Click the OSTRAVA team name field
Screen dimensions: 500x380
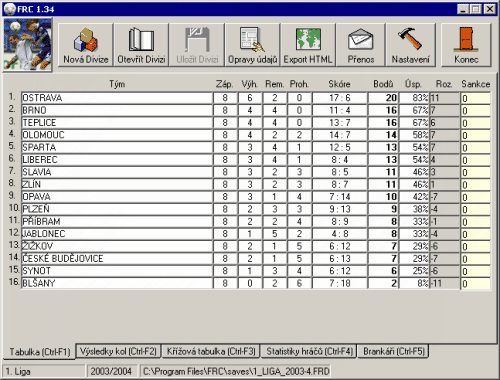117,98
